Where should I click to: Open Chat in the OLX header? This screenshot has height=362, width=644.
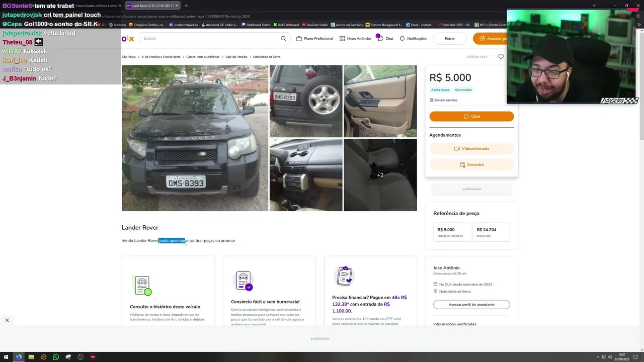pos(385,39)
